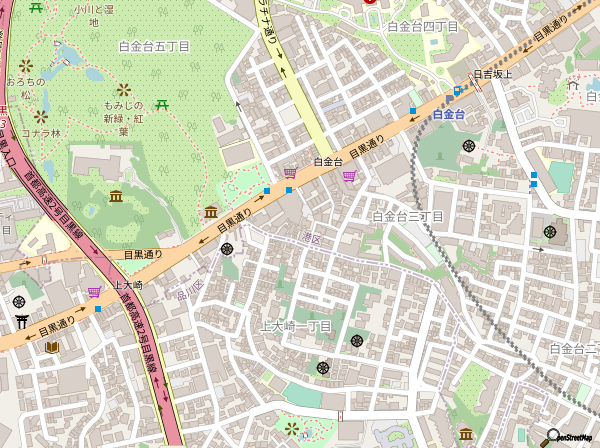Click the viewpoint marker above コナラ林
The height and width of the screenshot is (448, 600).
pos(41,117)
